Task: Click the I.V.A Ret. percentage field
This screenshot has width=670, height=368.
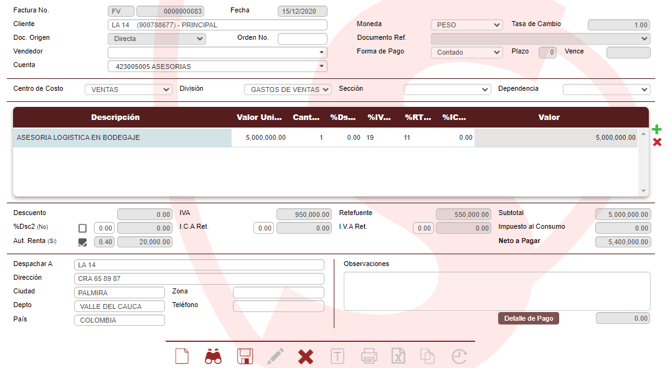Action: point(423,228)
